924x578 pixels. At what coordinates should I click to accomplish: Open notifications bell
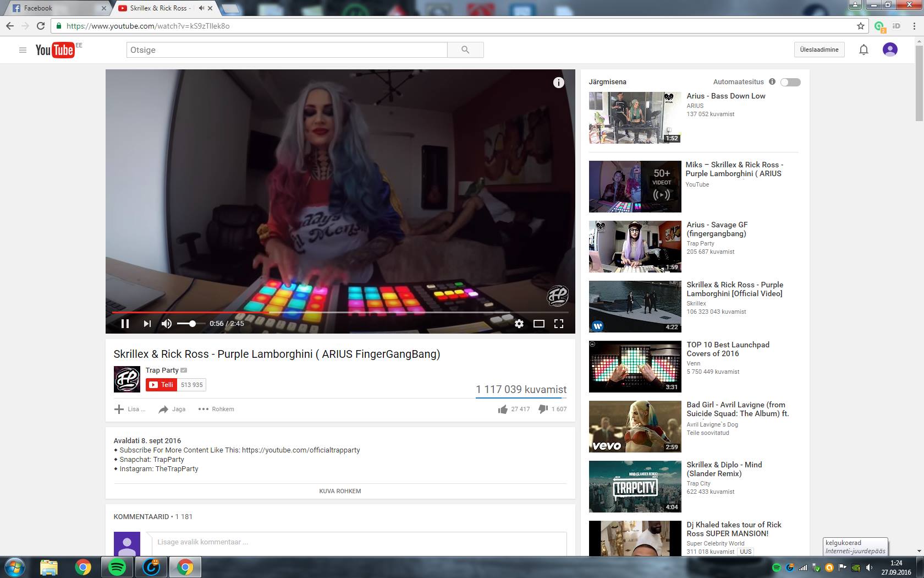click(864, 50)
